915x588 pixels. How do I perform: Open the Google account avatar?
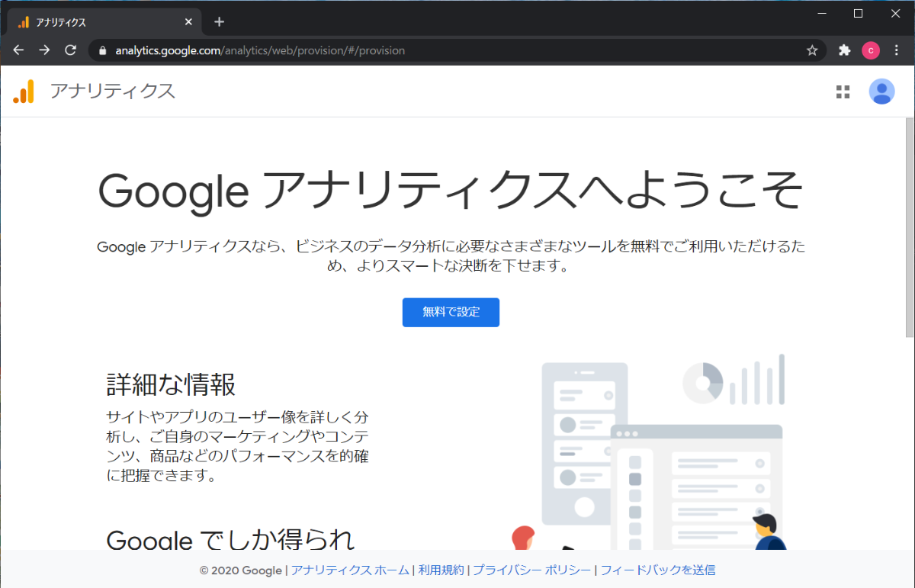click(x=881, y=92)
